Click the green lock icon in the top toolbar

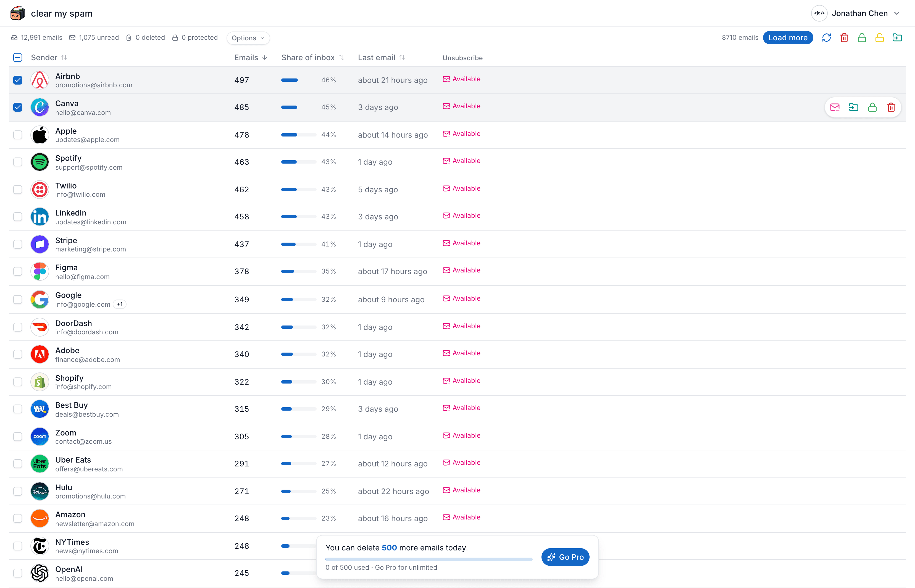[x=862, y=37]
